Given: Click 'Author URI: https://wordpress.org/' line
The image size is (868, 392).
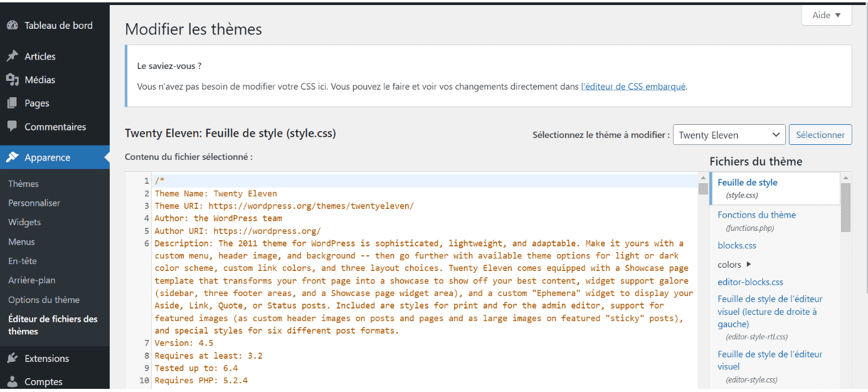Looking at the screenshot, I should coord(238,231).
